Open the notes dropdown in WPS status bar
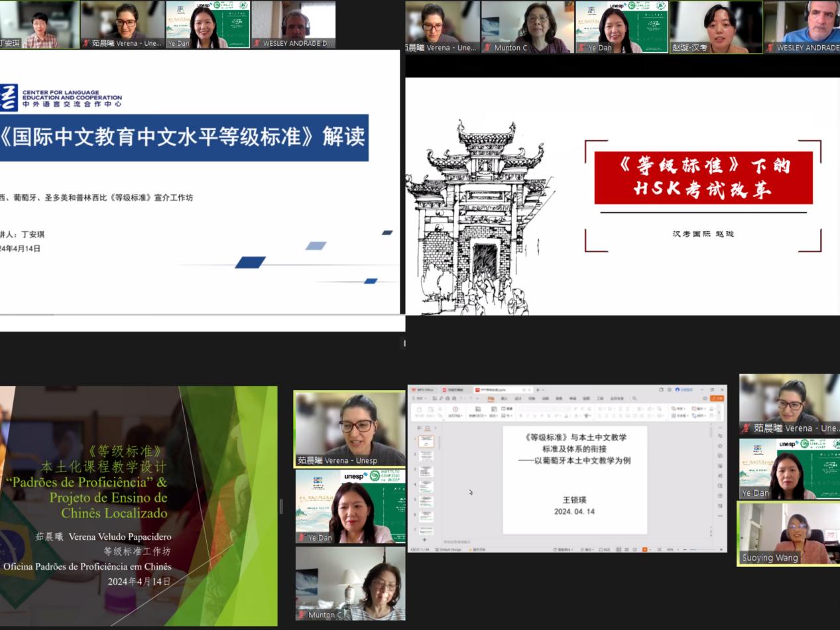 tap(587, 550)
